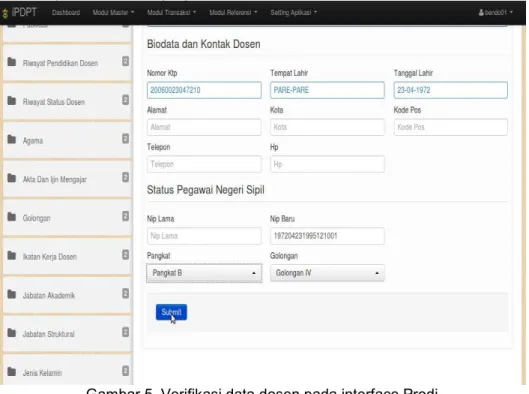Open Ikatan Kerja Dosen link
Image resolution: width=529 pixels, height=394 pixels.
point(50,257)
